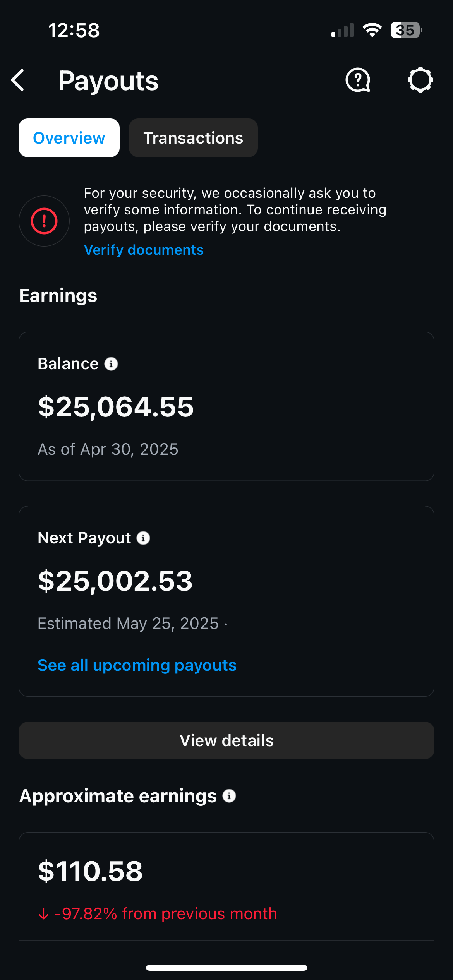Image resolution: width=453 pixels, height=980 pixels.
Task: Switch to the Transactions tab
Action: click(x=193, y=138)
